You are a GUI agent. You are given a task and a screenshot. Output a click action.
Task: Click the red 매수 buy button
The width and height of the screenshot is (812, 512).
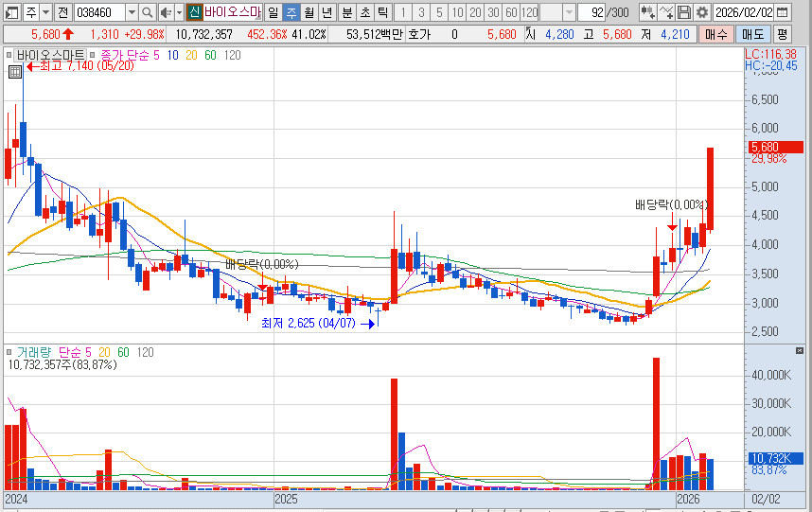tap(715, 35)
